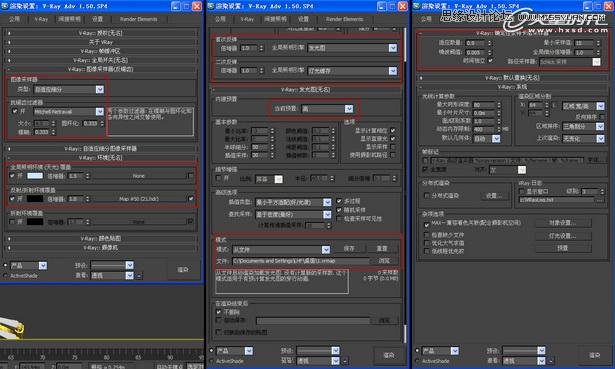The image size is (615, 369).
Task: Click the 渲染 button in the left window
Action: (x=183, y=269)
